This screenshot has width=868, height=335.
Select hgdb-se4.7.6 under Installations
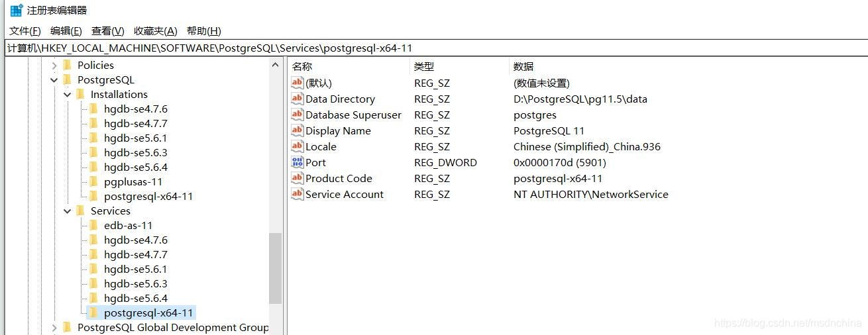pos(136,109)
